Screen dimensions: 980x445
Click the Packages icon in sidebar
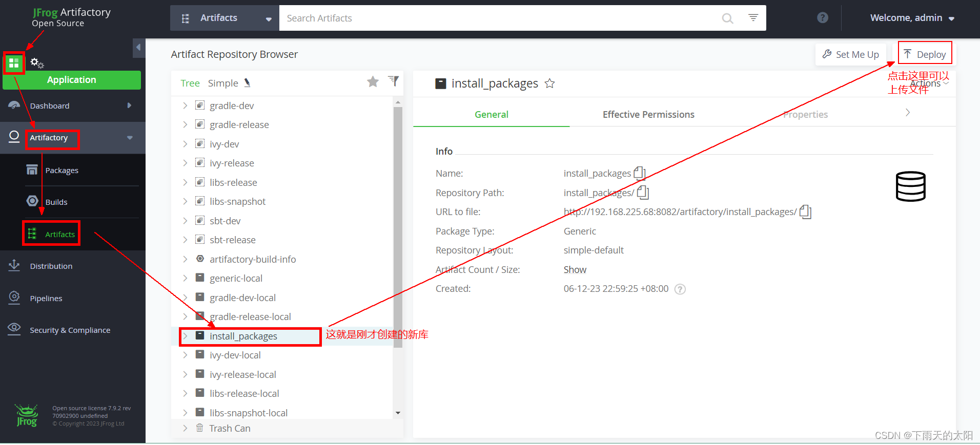pos(32,169)
